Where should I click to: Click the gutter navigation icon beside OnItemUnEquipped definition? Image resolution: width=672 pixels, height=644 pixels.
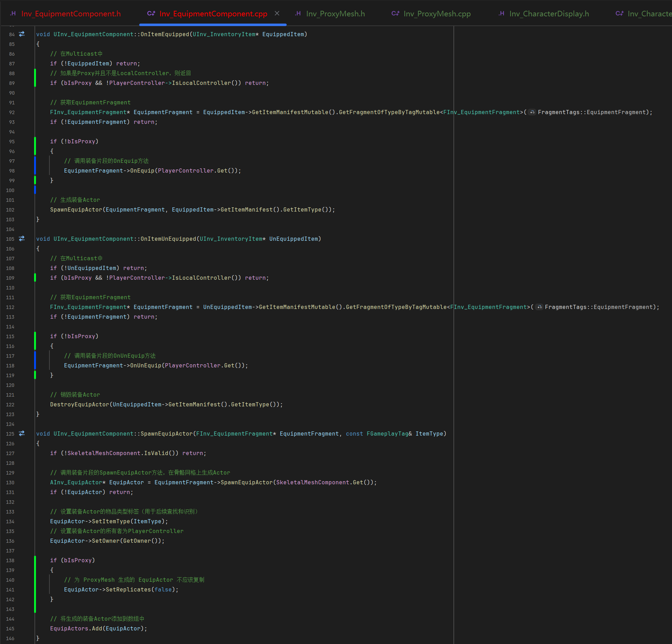tap(22, 239)
